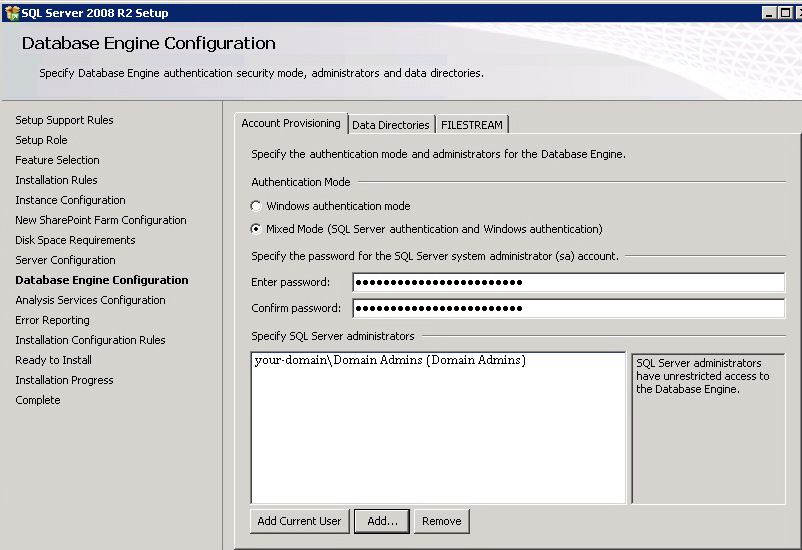Open the FILESTREAM tab
Image resolution: width=802 pixels, height=550 pixels.
point(472,125)
